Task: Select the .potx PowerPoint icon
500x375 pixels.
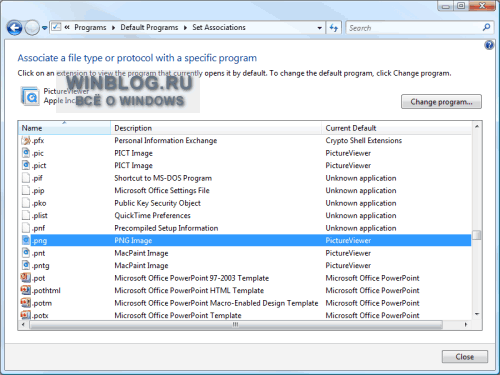Action: pos(26,315)
